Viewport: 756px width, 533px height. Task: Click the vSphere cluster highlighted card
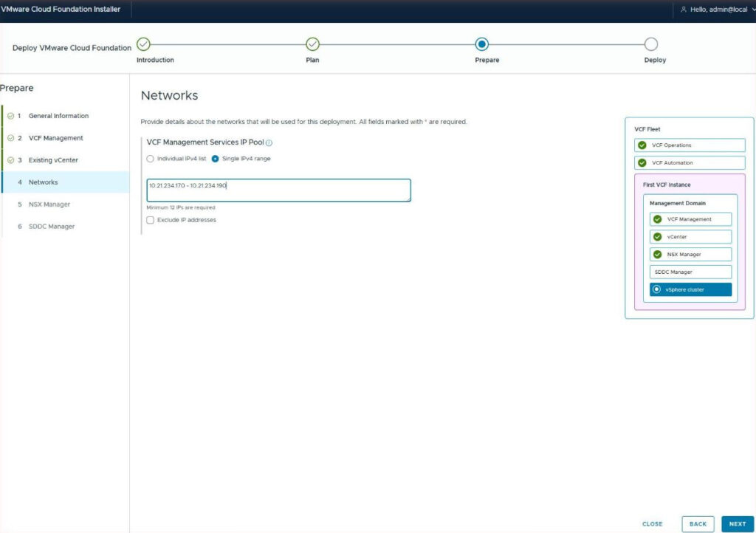click(x=690, y=289)
